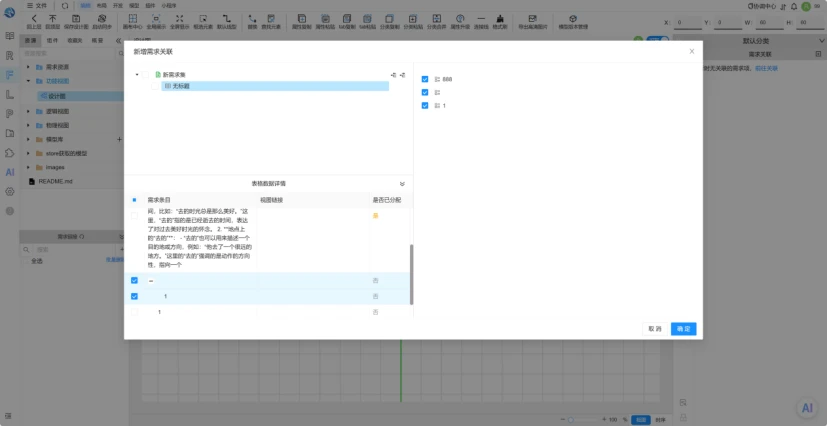Select the 框选元素 marquee tool
Viewport: 827px width, 426px height.
203,18
